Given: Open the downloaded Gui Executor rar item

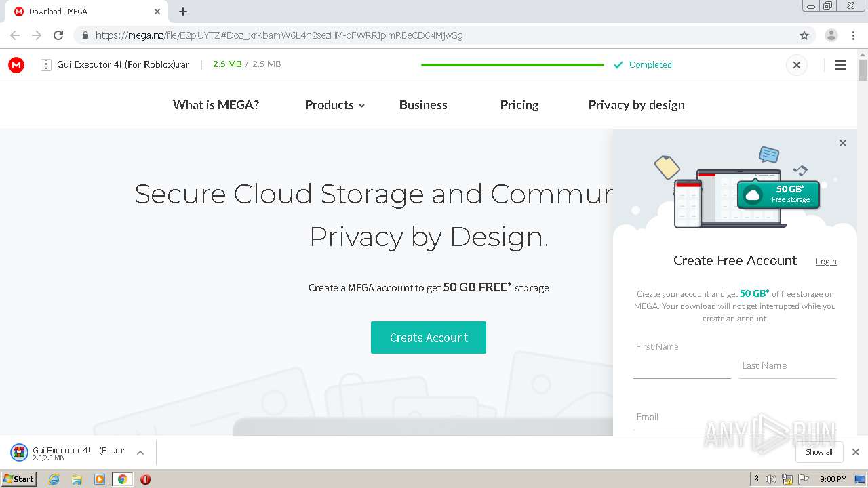Looking at the screenshot, I should coord(68,453).
